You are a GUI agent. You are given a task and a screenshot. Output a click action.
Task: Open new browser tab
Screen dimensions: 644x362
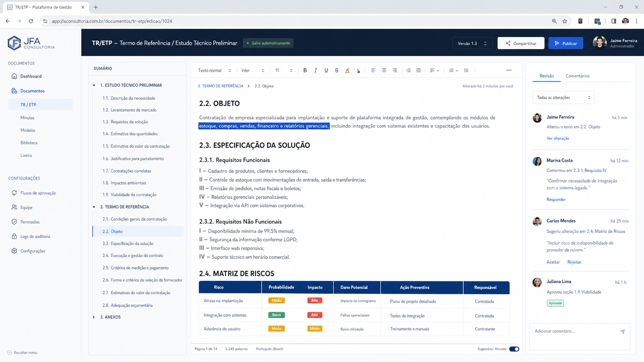coord(96,7)
